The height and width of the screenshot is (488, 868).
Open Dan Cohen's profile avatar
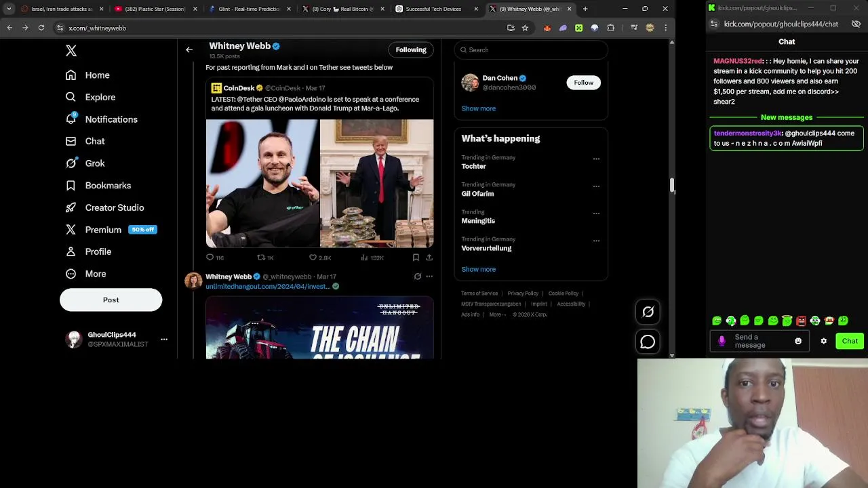[x=470, y=83]
